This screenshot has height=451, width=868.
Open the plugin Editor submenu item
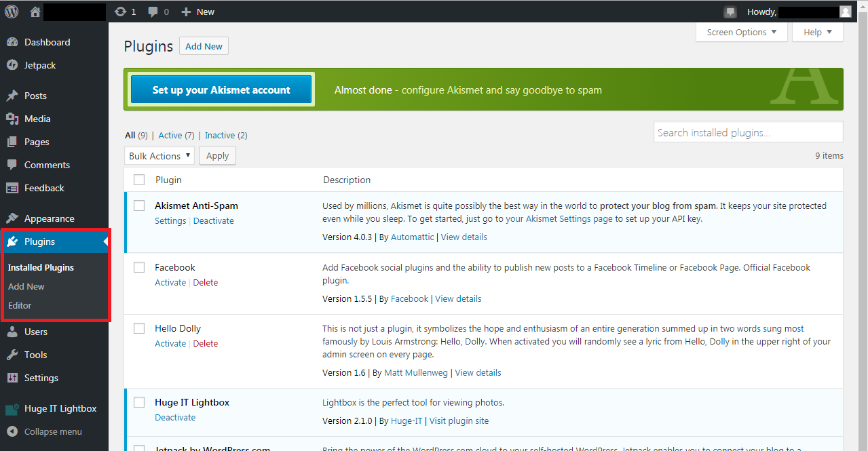tap(20, 305)
